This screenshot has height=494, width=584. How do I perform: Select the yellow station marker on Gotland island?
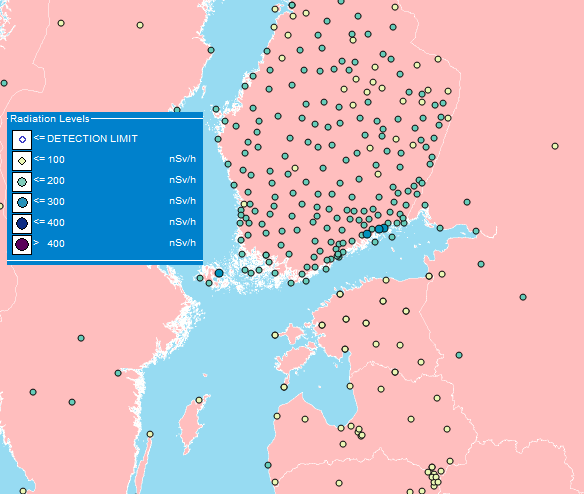[x=199, y=400]
